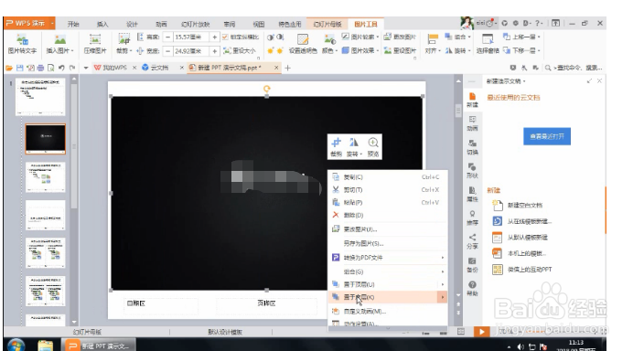
Task: Choose 剪切(T) in context menu
Action: click(x=387, y=189)
